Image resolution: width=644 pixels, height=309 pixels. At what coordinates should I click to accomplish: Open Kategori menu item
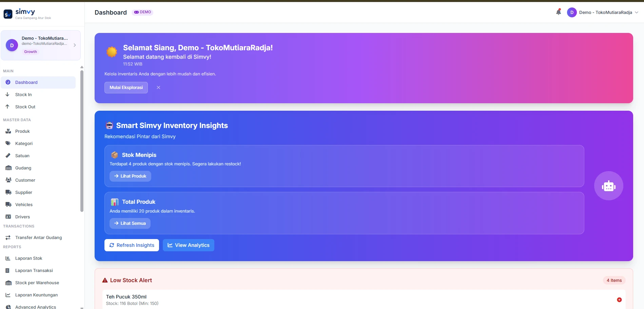coord(38,144)
